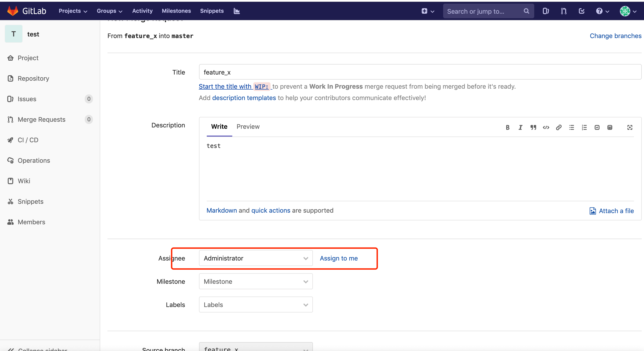Apply bold formatting in description
This screenshot has width=644, height=351.
click(508, 127)
